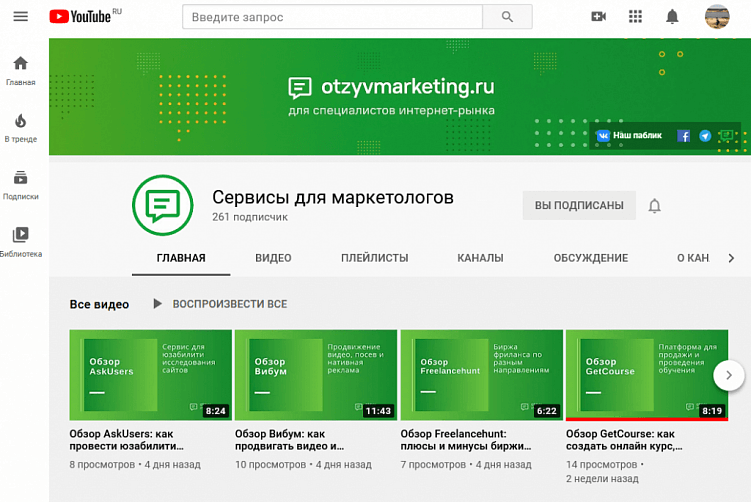This screenshot has height=502, width=751.
Task: Open the Telegram icon on banner
Action: pos(705,136)
